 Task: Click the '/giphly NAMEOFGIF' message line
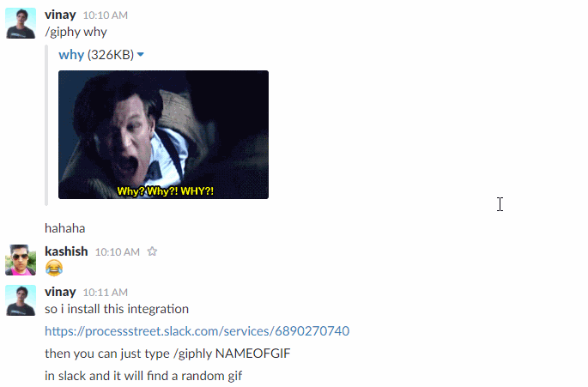pyautogui.click(x=167, y=354)
